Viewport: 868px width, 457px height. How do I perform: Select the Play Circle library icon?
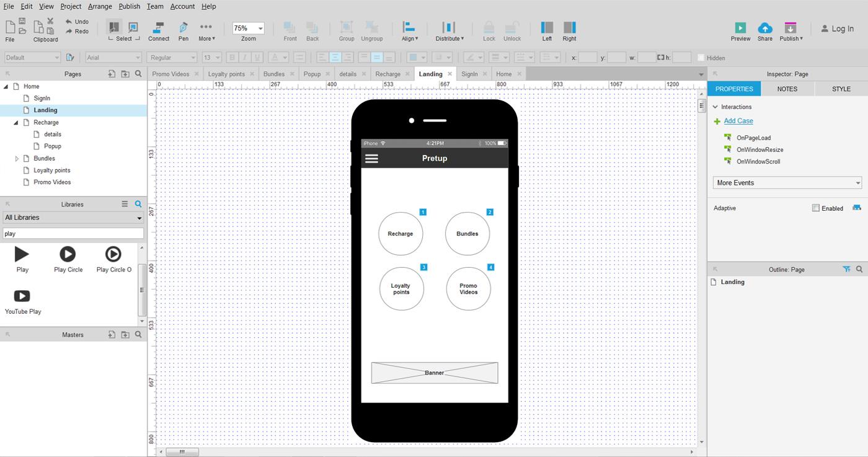68,254
